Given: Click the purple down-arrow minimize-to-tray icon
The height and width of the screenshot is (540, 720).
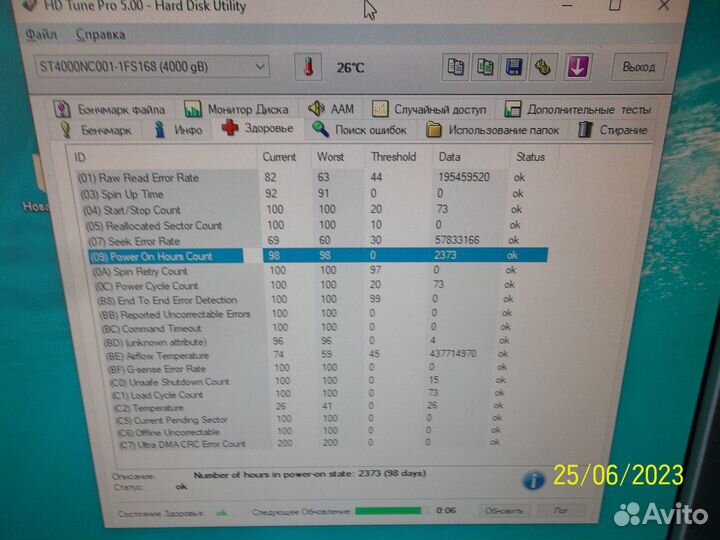Looking at the screenshot, I should pos(578,68).
